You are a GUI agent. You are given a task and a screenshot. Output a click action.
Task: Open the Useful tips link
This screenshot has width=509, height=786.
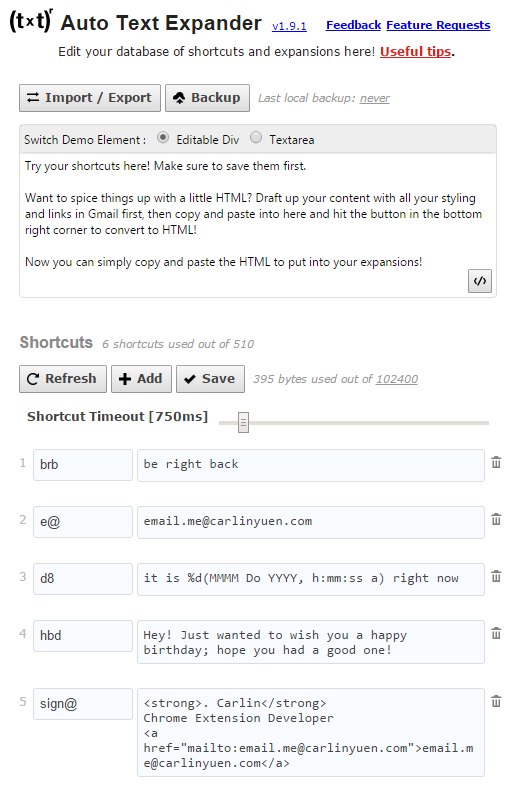point(415,52)
